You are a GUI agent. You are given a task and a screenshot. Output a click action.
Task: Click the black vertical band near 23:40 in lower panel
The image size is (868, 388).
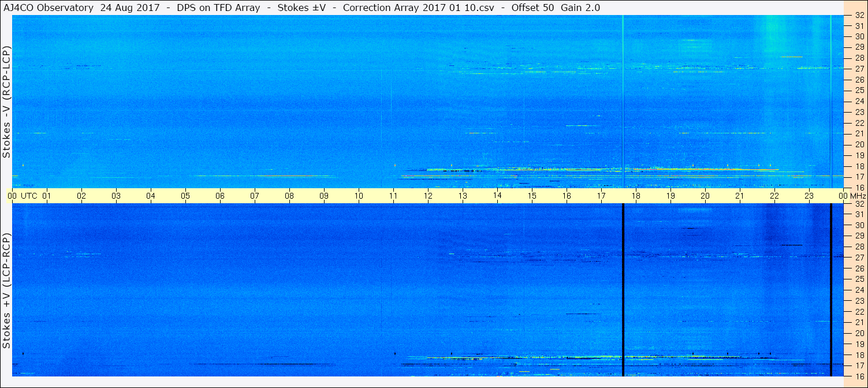pos(830,290)
